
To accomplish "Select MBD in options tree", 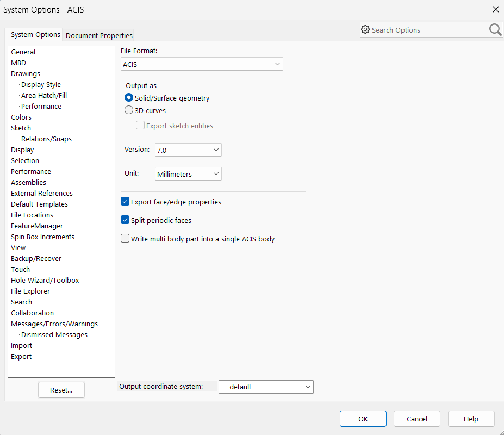I will 18,63.
